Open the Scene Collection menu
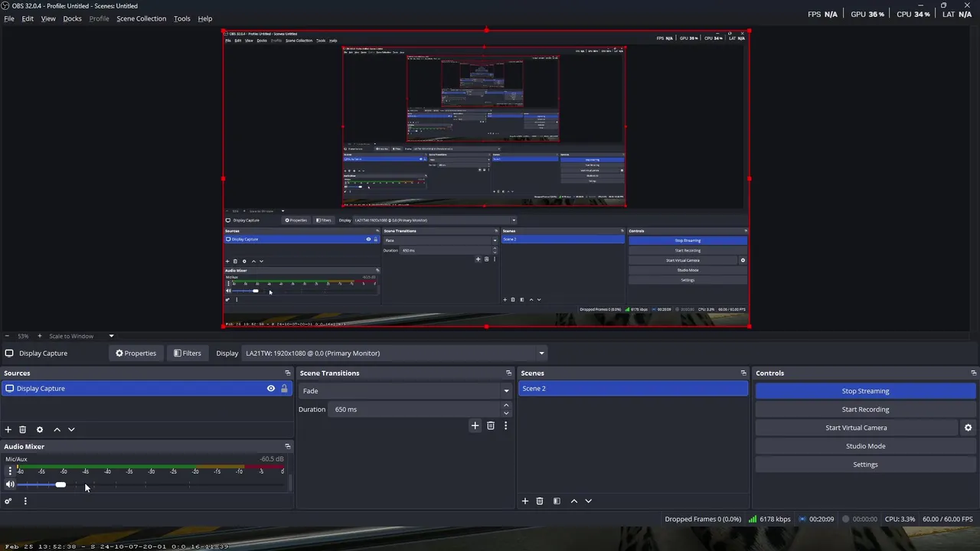This screenshot has width=980, height=551. pyautogui.click(x=141, y=18)
